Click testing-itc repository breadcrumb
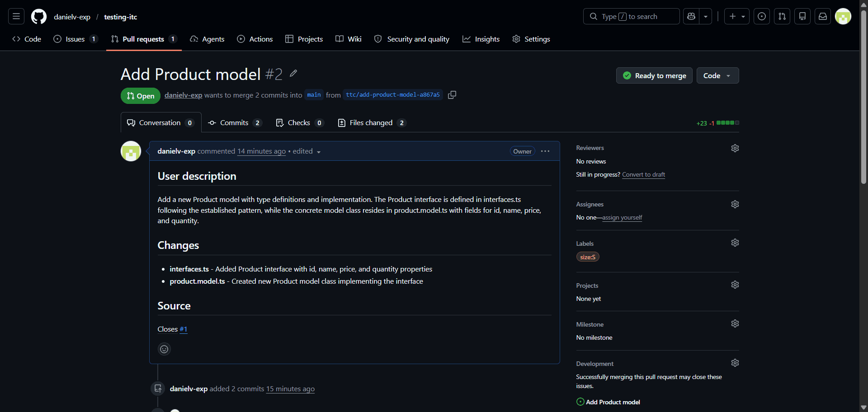 click(x=120, y=17)
